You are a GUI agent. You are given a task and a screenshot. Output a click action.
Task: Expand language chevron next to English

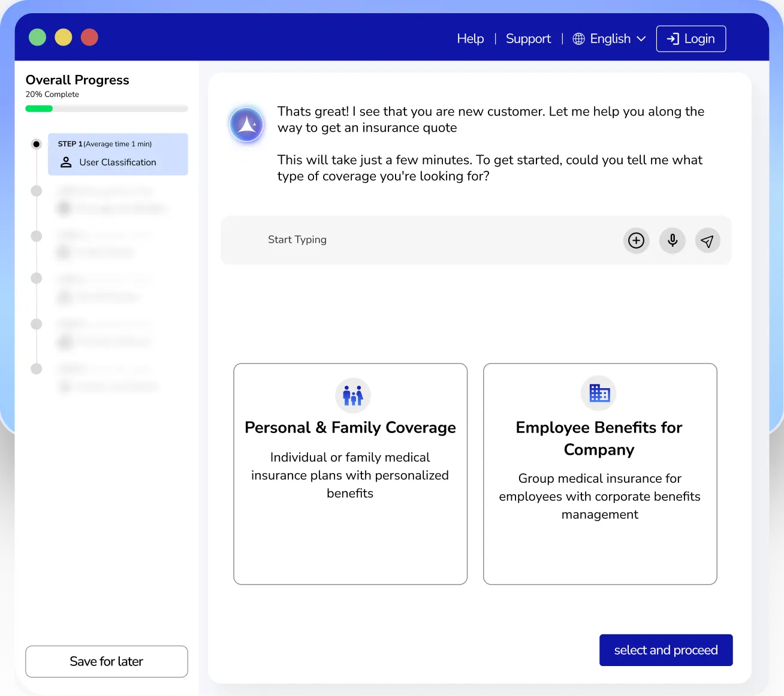[x=641, y=39]
